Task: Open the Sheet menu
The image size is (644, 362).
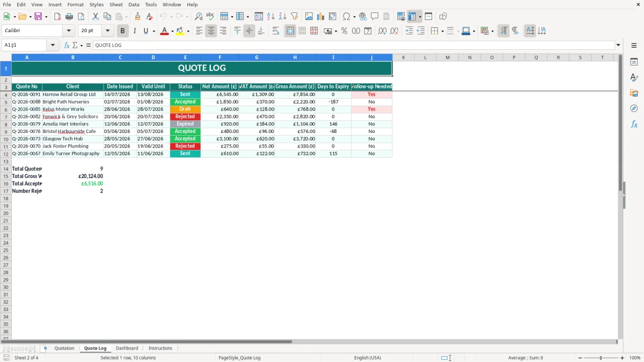Action: coord(116,5)
